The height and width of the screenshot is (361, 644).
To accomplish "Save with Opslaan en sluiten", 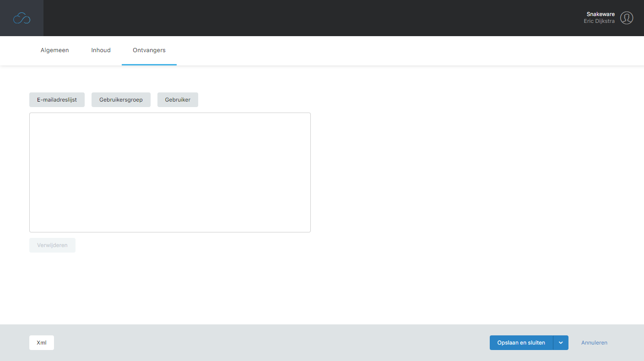I will (521, 343).
